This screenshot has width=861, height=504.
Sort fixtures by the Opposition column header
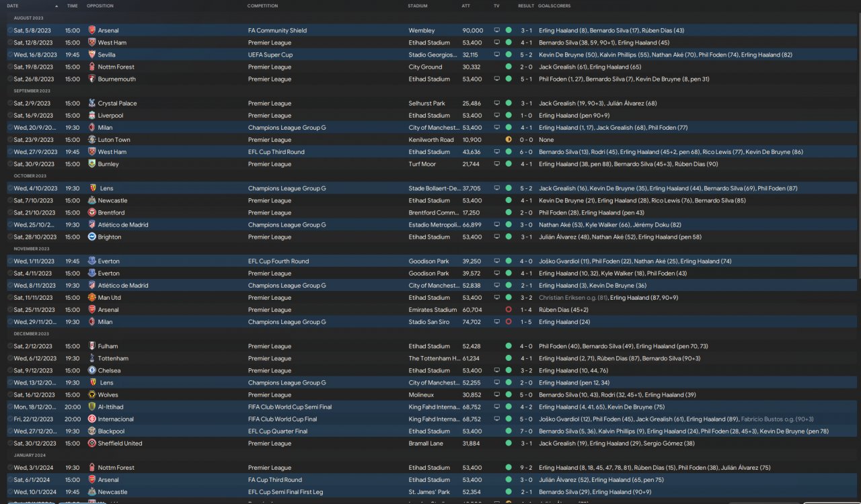click(x=100, y=5)
